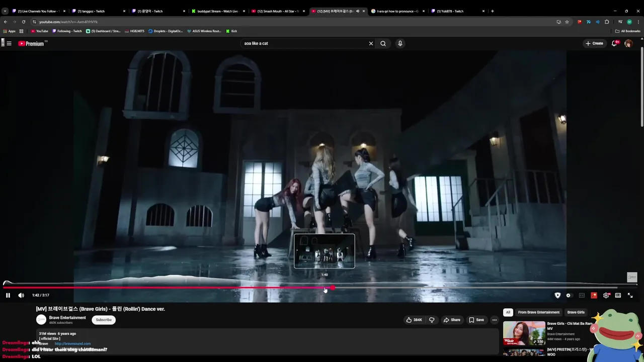This screenshot has height=362, width=644.
Task: Click the red magic wand icon in player
Action: click(594, 295)
